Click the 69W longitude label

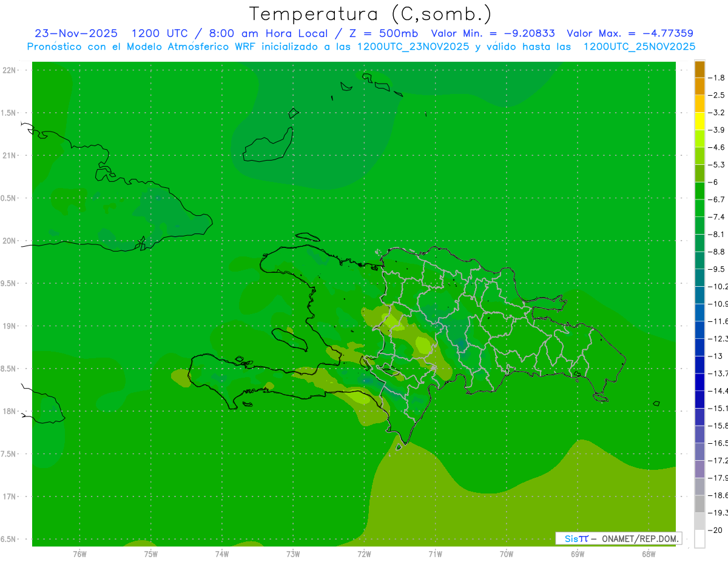tap(577, 554)
